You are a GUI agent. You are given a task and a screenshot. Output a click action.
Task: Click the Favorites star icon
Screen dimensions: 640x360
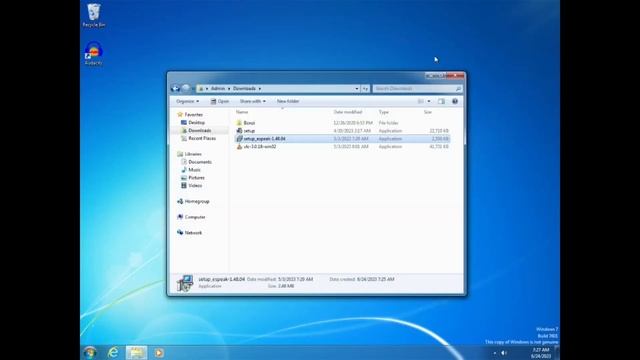coord(180,115)
